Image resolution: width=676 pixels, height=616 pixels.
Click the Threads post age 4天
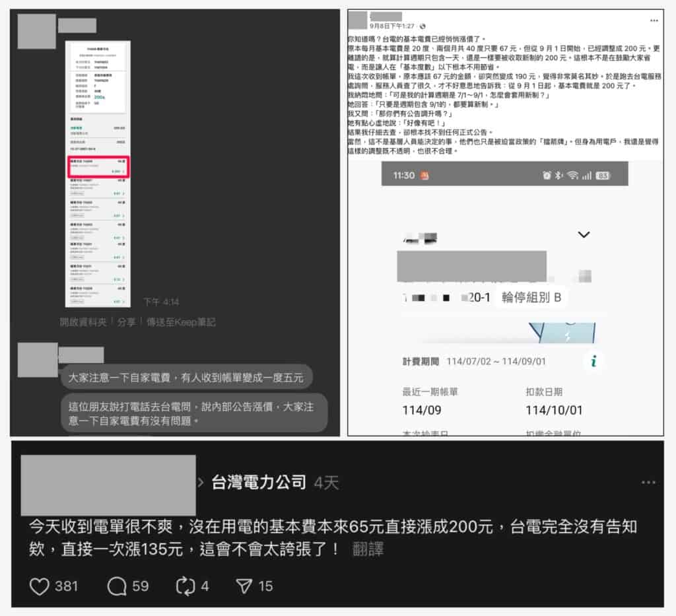(x=326, y=483)
